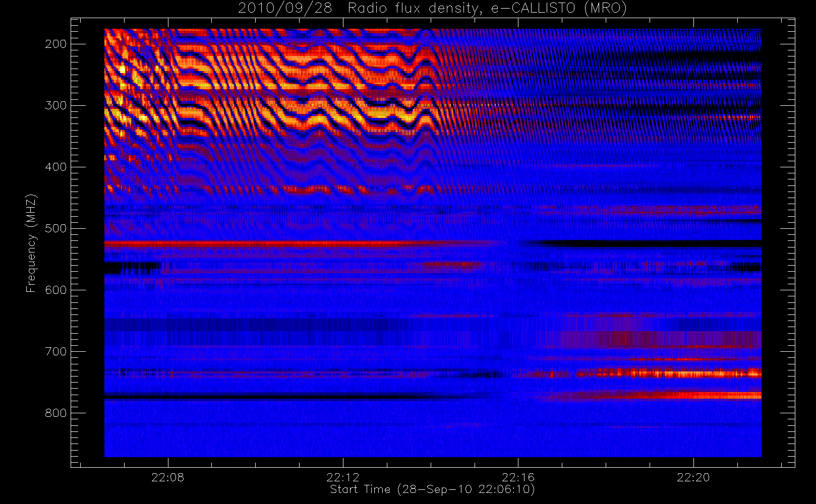Click the 300 frequency tick label

56,105
